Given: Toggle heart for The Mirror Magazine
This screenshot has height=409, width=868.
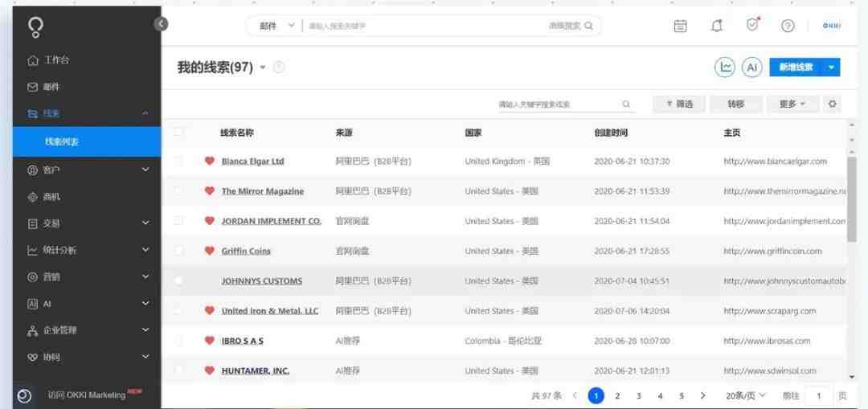Looking at the screenshot, I should pos(209,191).
